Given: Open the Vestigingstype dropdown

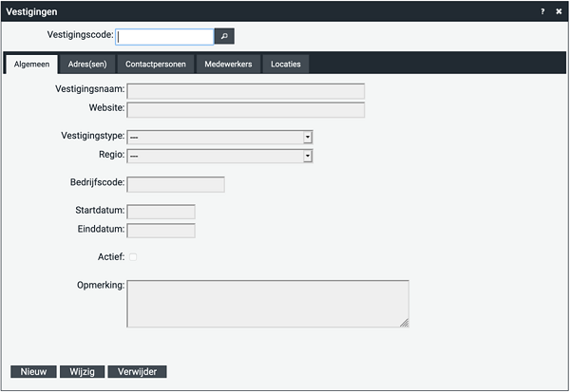Looking at the screenshot, I should pos(219,137).
